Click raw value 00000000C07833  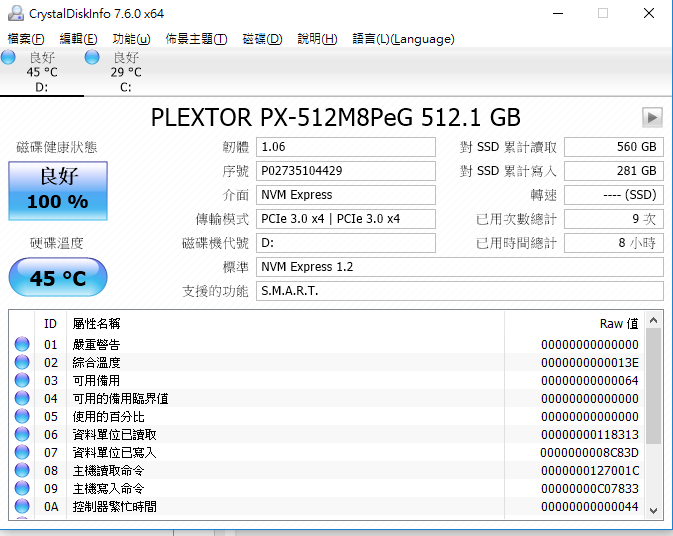tap(590, 489)
